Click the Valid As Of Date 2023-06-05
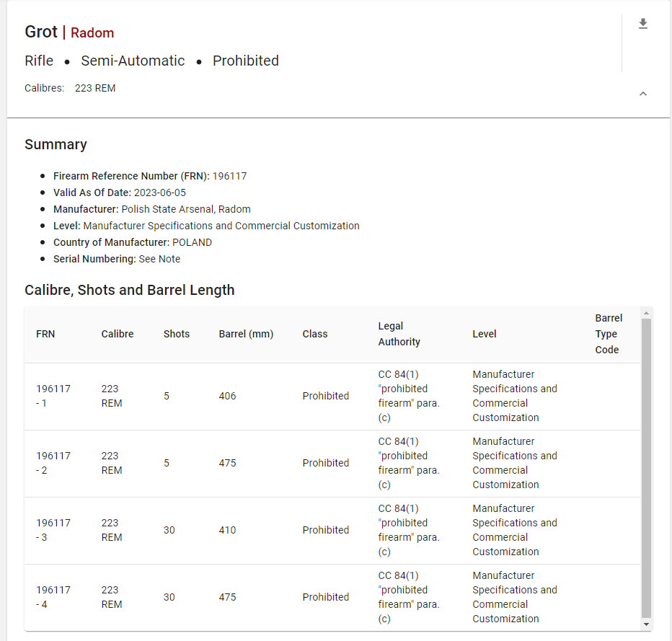Viewport: 672px width, 641px height. 120,193
